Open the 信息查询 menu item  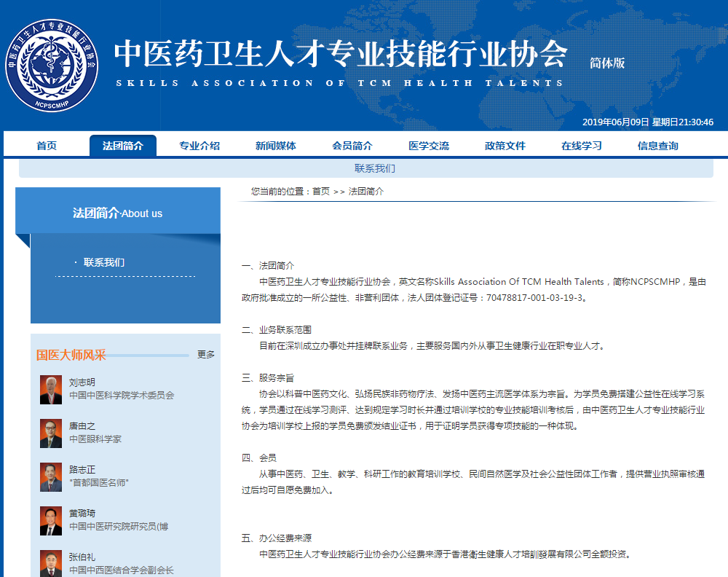coord(658,146)
